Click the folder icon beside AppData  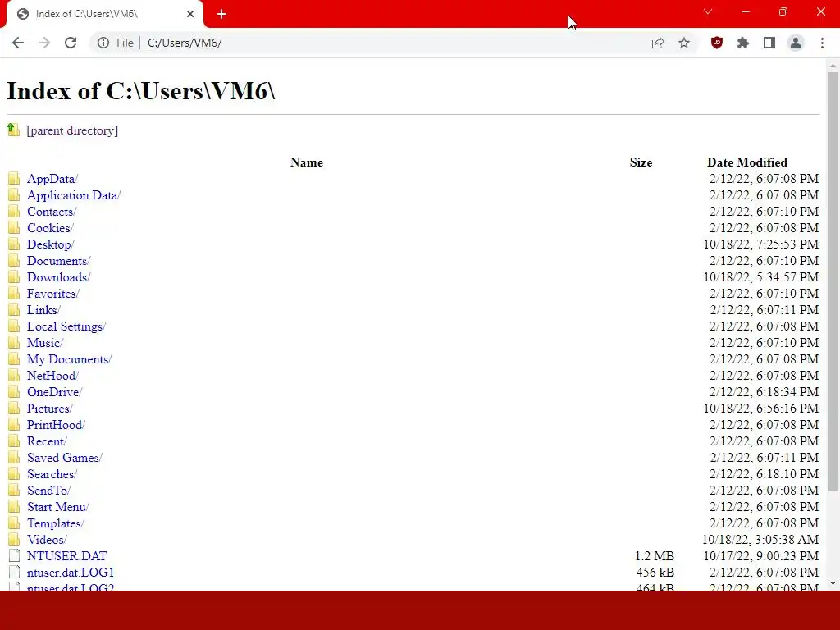point(14,178)
